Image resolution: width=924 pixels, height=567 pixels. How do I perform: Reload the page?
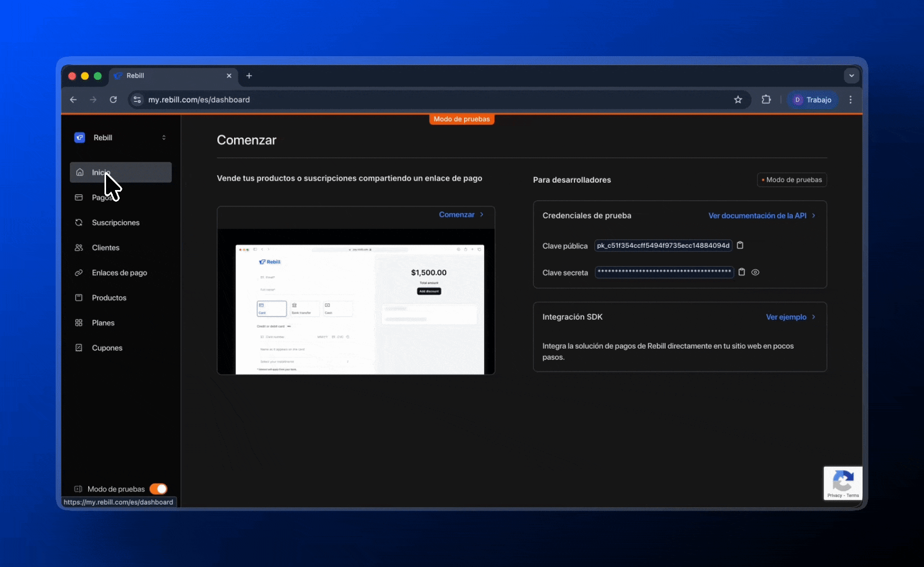coord(113,100)
